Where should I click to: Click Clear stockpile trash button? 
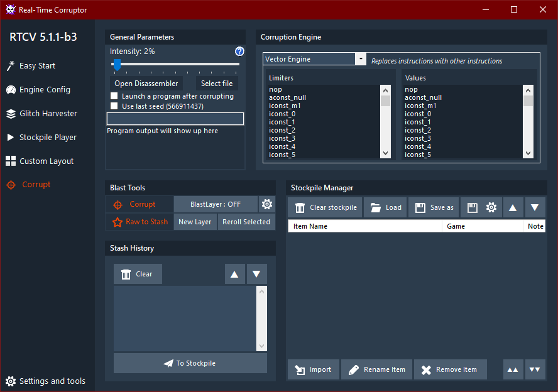tap(325, 207)
